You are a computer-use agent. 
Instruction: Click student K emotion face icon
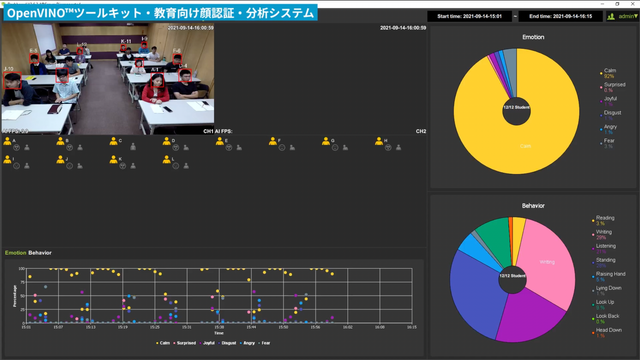(122, 166)
